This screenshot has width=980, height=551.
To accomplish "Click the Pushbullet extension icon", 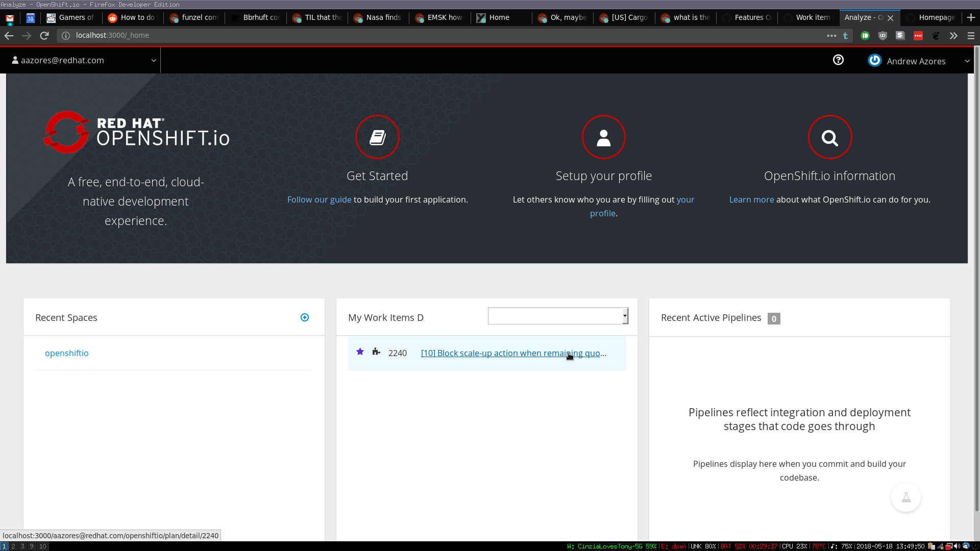I will [x=865, y=36].
